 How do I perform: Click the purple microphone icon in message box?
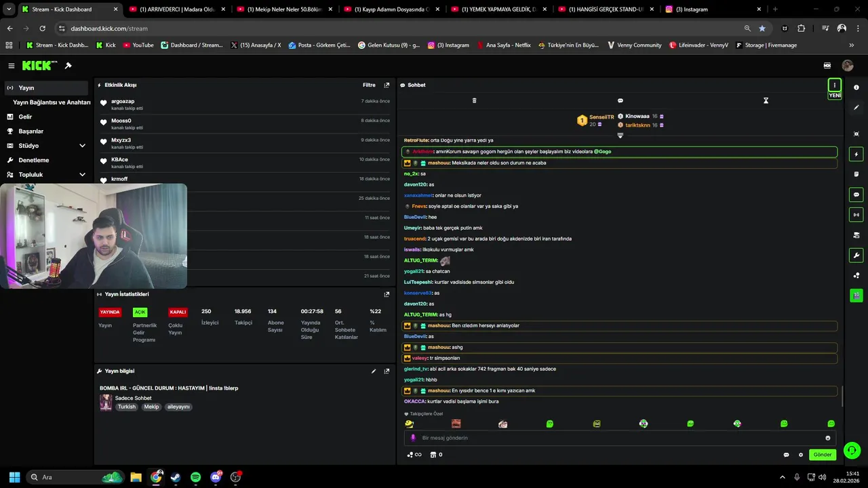(413, 438)
